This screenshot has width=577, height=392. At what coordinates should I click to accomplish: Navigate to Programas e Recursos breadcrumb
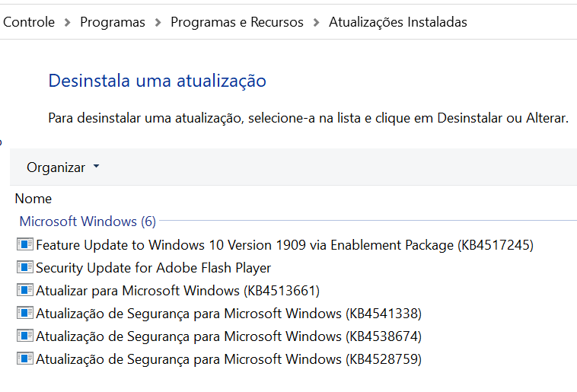pyautogui.click(x=237, y=23)
